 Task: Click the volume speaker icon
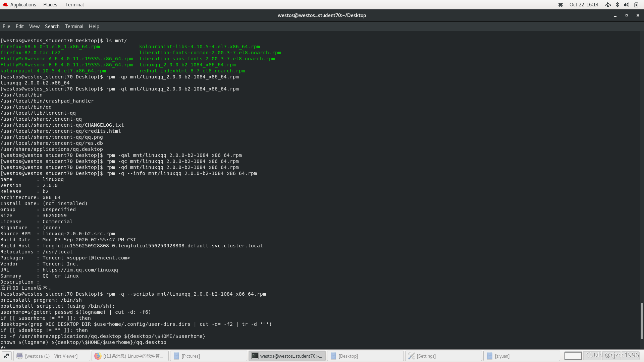pos(626,5)
